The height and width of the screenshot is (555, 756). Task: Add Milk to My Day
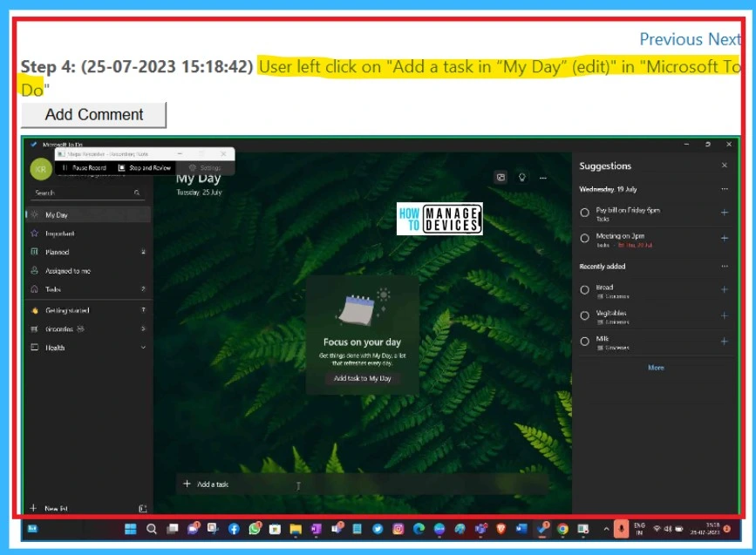[725, 341]
